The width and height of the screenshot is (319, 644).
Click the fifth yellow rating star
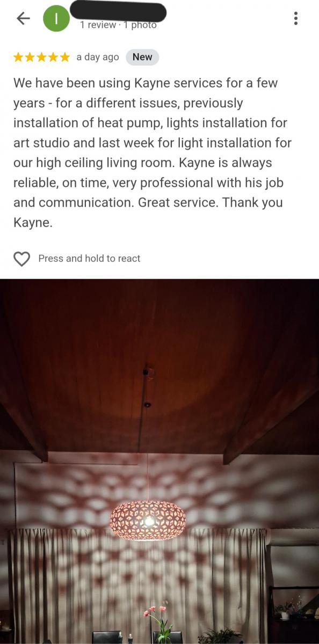coord(64,57)
